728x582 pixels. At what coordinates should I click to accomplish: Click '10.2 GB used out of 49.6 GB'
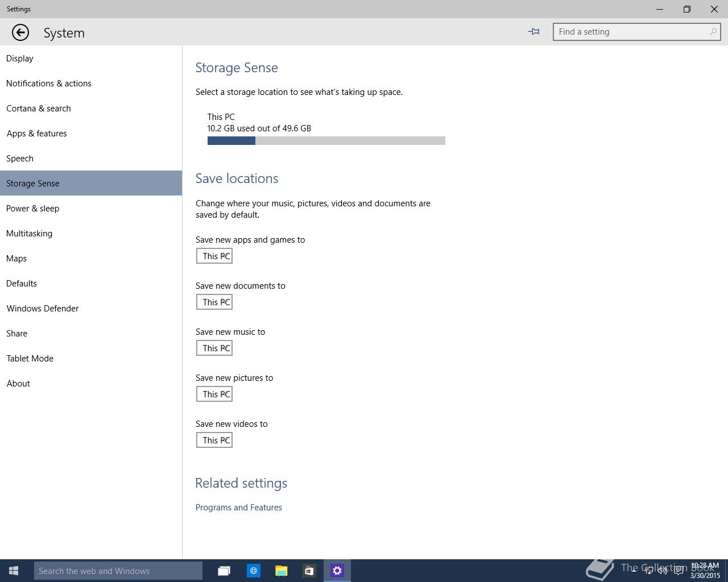coord(259,128)
